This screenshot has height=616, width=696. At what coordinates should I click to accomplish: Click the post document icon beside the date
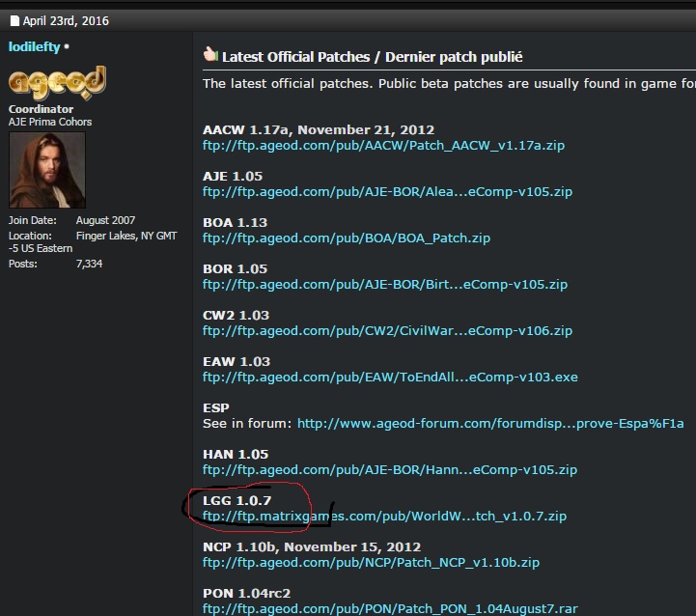tap(14, 20)
